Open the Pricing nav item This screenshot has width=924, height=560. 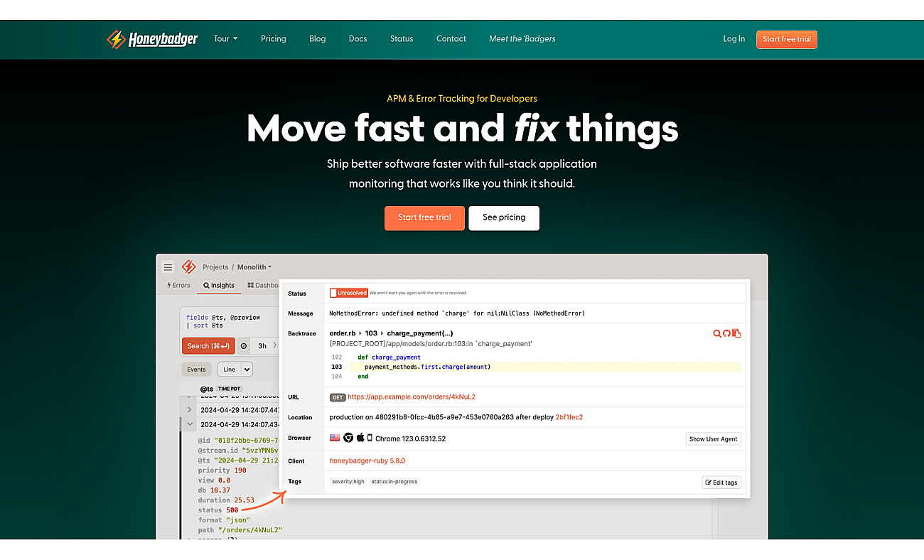pyautogui.click(x=274, y=39)
